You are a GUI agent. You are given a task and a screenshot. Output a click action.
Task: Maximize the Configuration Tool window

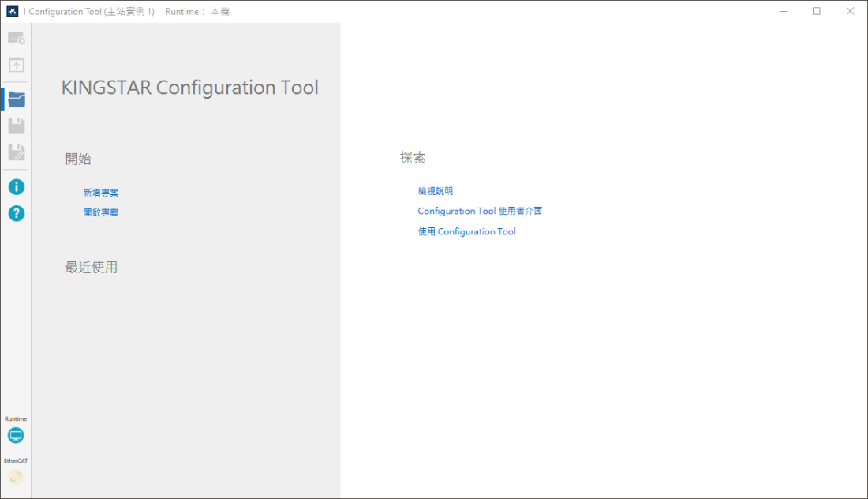tap(817, 12)
